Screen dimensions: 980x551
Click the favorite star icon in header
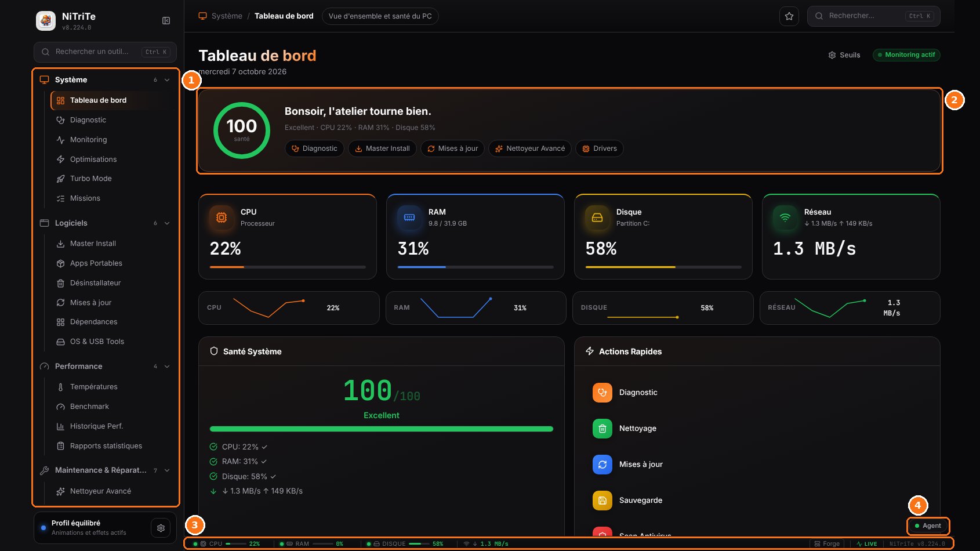click(789, 16)
